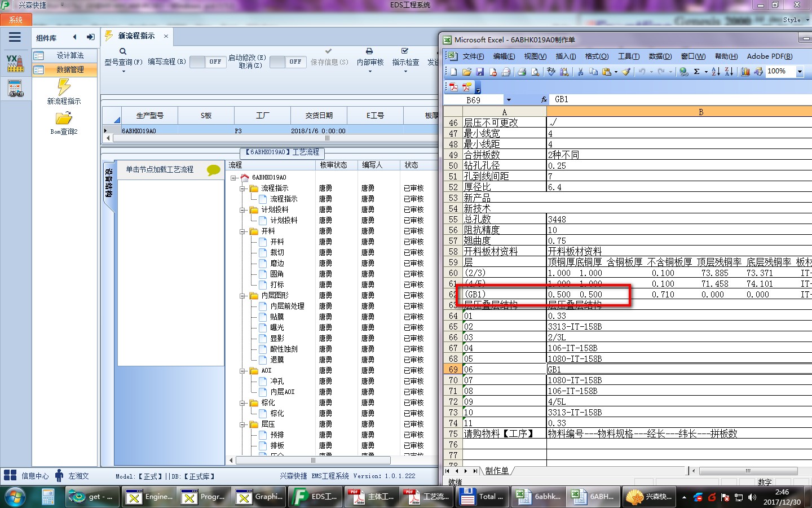Click Excel Spelling check icon
The image size is (812, 508).
(551, 72)
